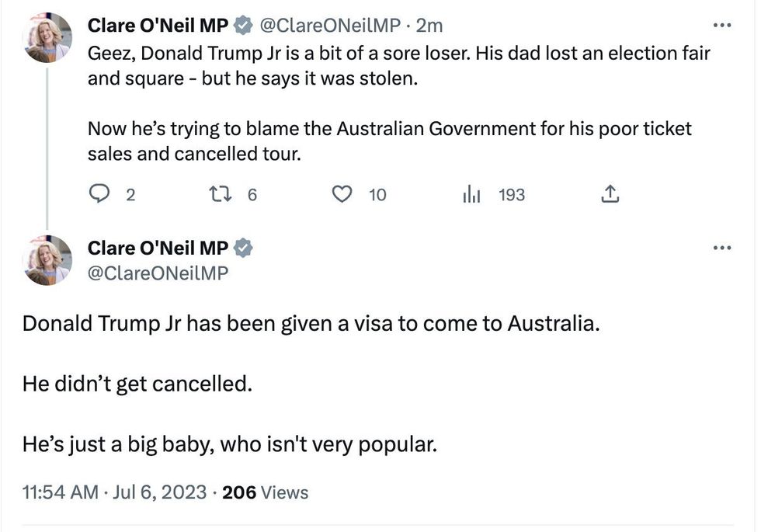Open the tweet posted 2m ago via timestamp
761x532 pixels.
click(x=429, y=24)
